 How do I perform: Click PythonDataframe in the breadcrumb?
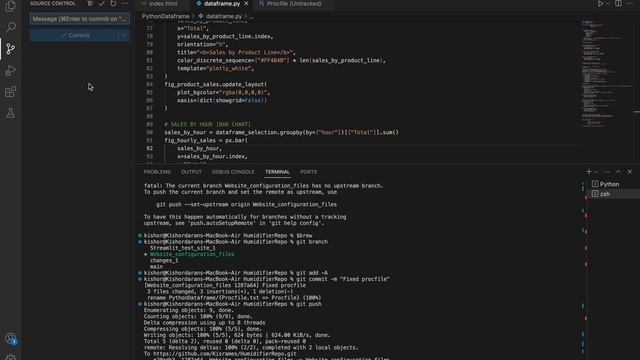(x=166, y=16)
